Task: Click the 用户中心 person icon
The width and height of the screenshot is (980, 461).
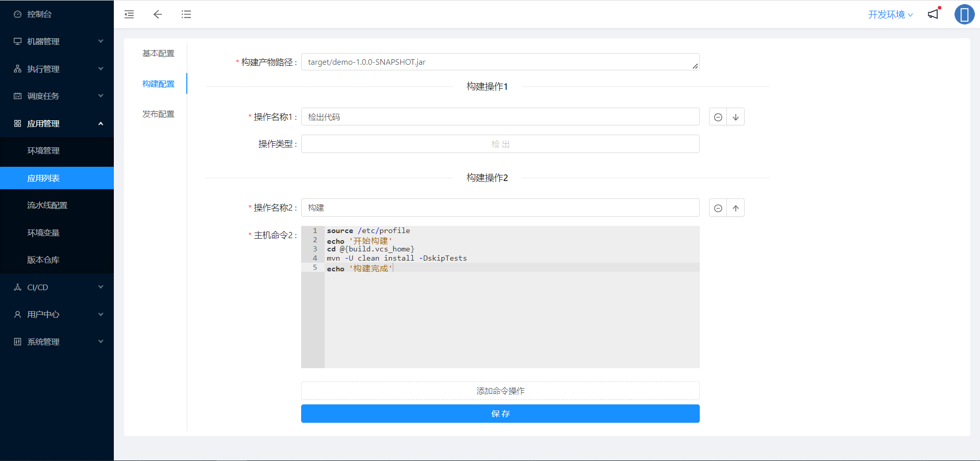Action: pos(17,314)
